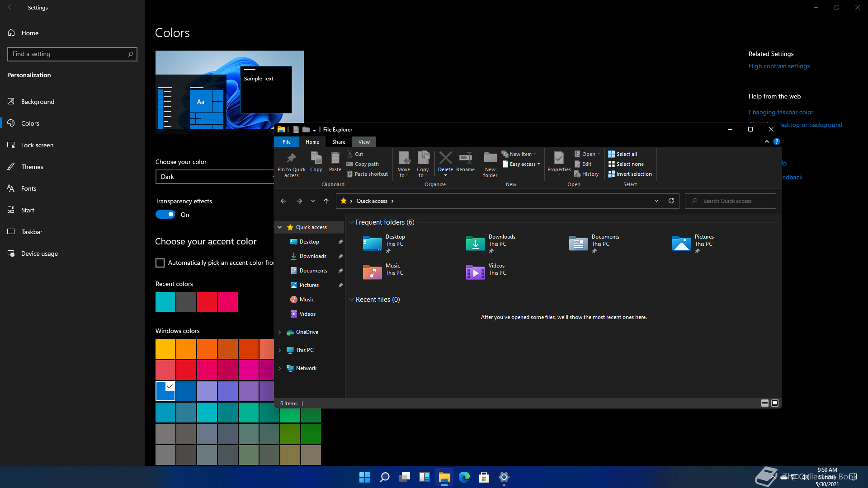868x488 pixels.
Task: Click Select all in Select group
Action: point(623,154)
